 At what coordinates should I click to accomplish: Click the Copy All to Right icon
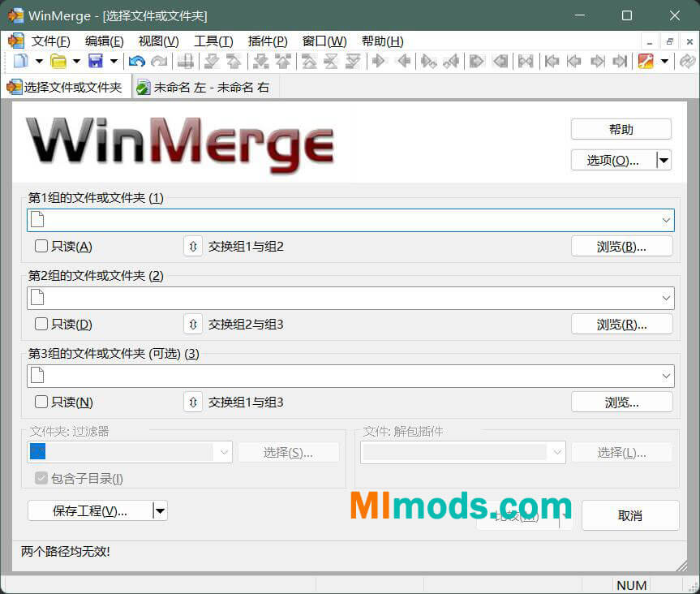coord(477,61)
